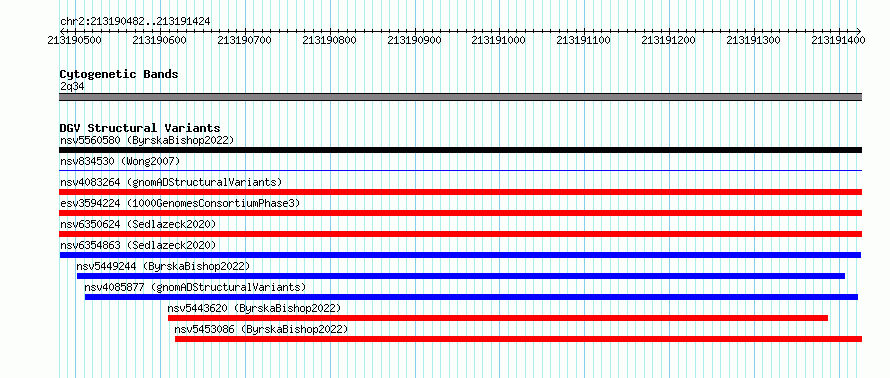Image resolution: width=890 pixels, height=378 pixels.
Task: Click the 213190500 ruler coordinate
Action: (75, 40)
